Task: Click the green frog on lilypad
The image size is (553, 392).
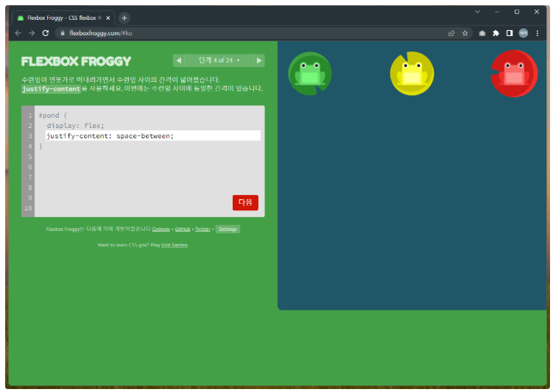Action: tap(310, 74)
